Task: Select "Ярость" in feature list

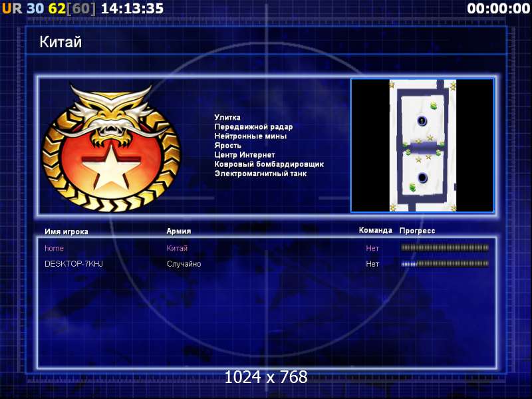Action: tap(227, 146)
